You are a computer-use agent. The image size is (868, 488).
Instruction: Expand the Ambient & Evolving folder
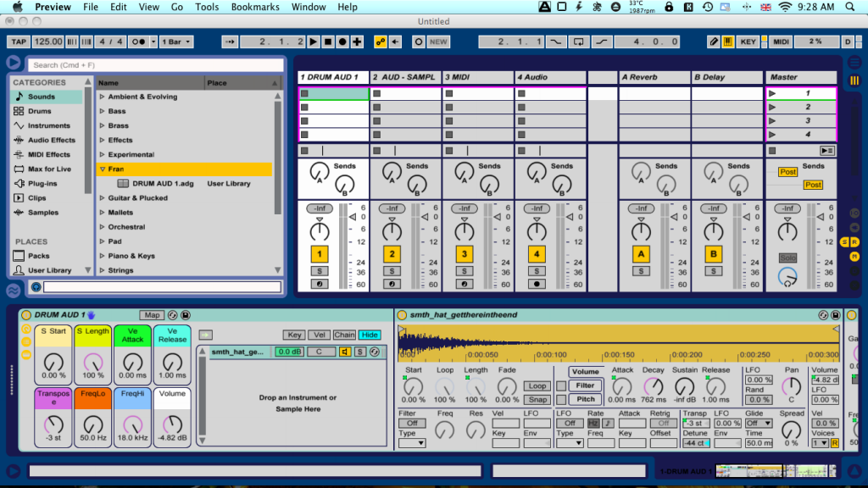pyautogui.click(x=102, y=97)
